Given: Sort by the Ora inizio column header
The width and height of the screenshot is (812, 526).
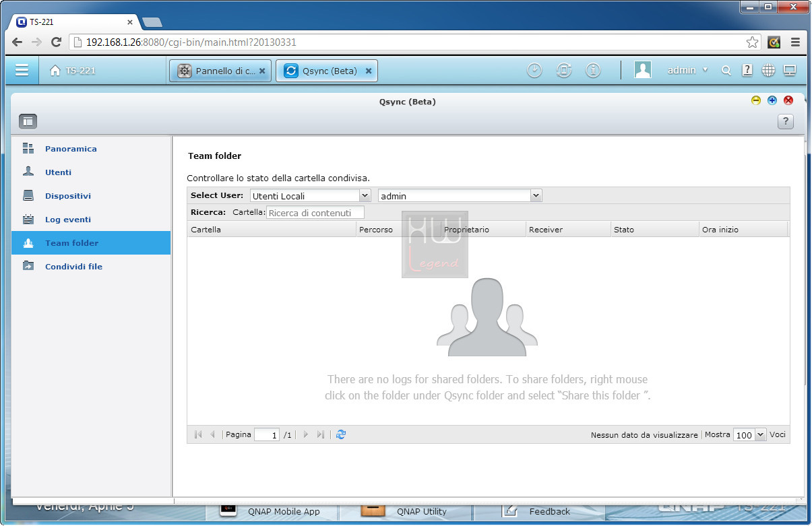Looking at the screenshot, I should pyautogui.click(x=743, y=230).
